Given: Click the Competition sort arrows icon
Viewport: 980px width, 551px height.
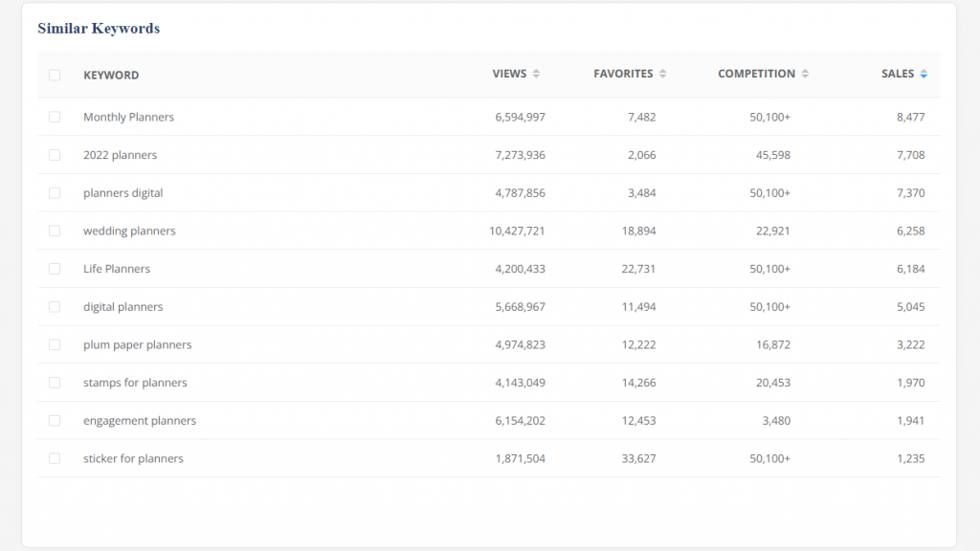Looking at the screenshot, I should [x=805, y=75].
